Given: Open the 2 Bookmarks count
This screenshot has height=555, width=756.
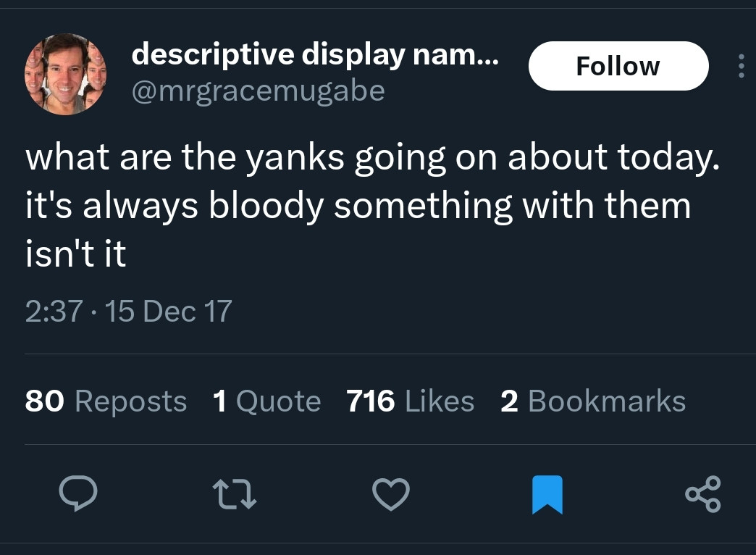Looking at the screenshot, I should (x=592, y=401).
